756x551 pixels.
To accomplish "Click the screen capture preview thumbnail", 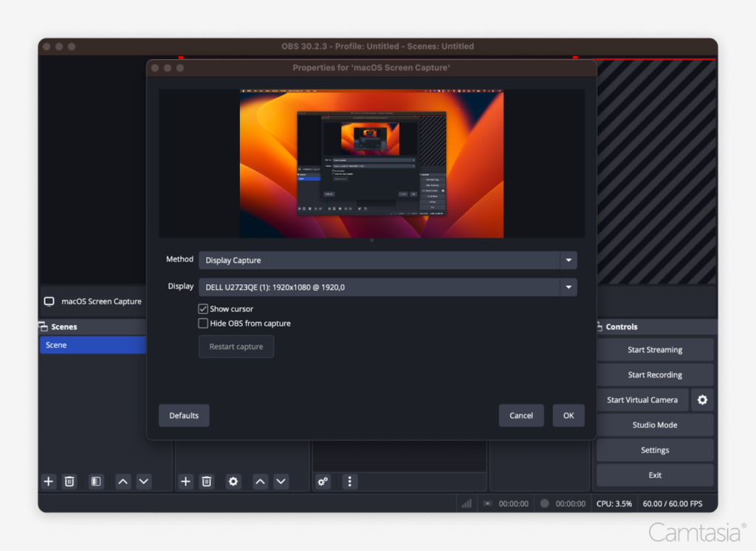I will (x=372, y=163).
